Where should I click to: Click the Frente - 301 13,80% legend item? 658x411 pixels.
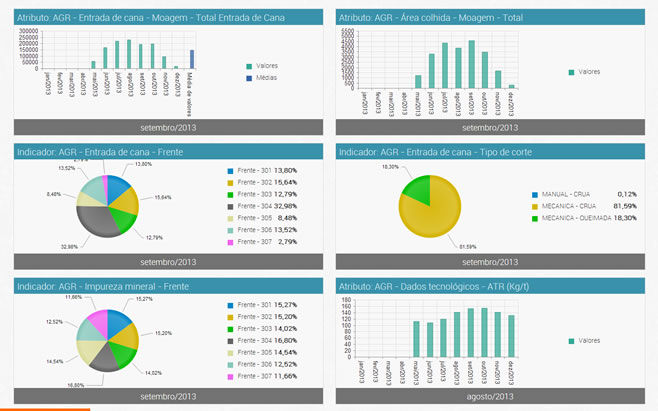click(260, 171)
